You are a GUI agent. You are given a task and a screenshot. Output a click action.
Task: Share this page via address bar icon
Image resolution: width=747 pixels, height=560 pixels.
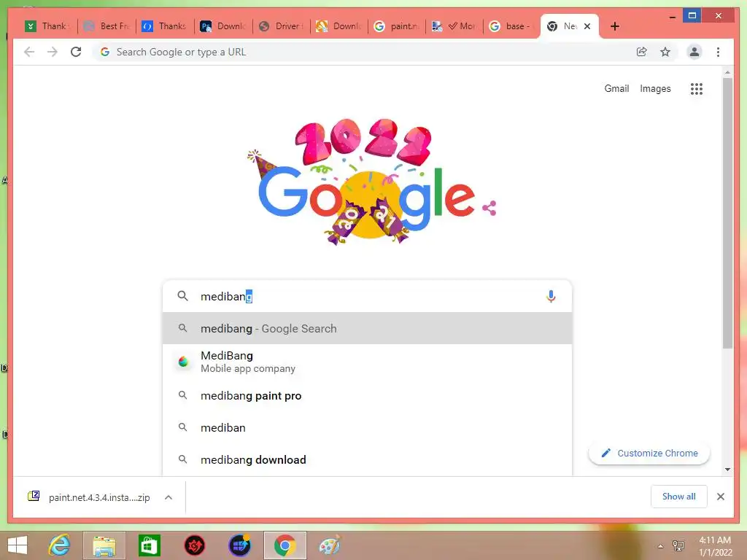642,52
